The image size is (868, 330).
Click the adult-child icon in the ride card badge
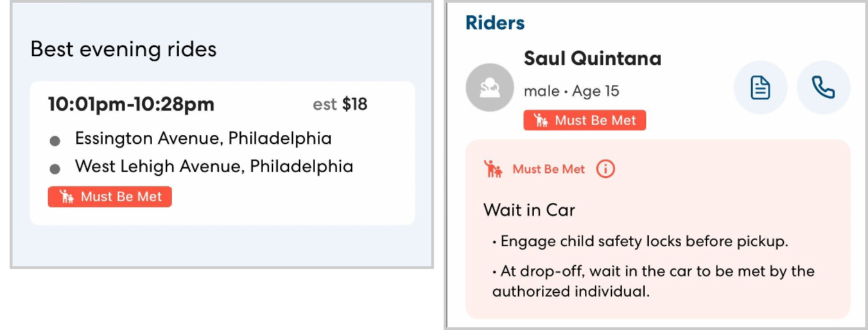click(67, 197)
